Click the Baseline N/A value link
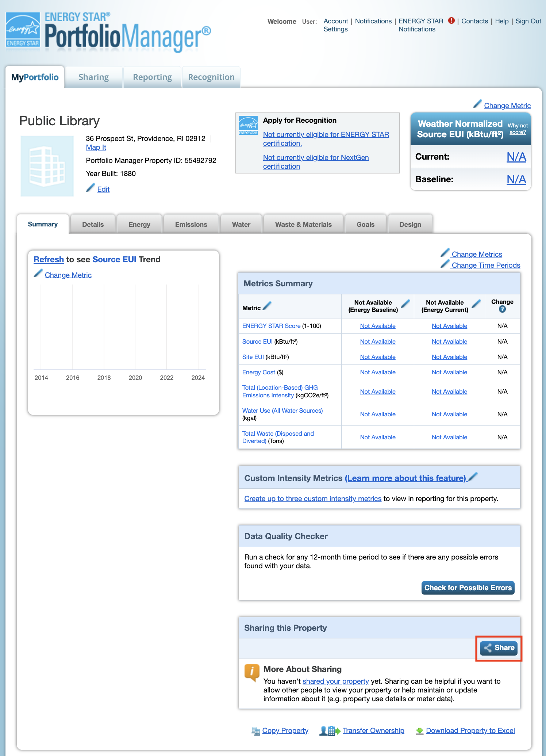The width and height of the screenshot is (546, 756). pyautogui.click(x=516, y=179)
